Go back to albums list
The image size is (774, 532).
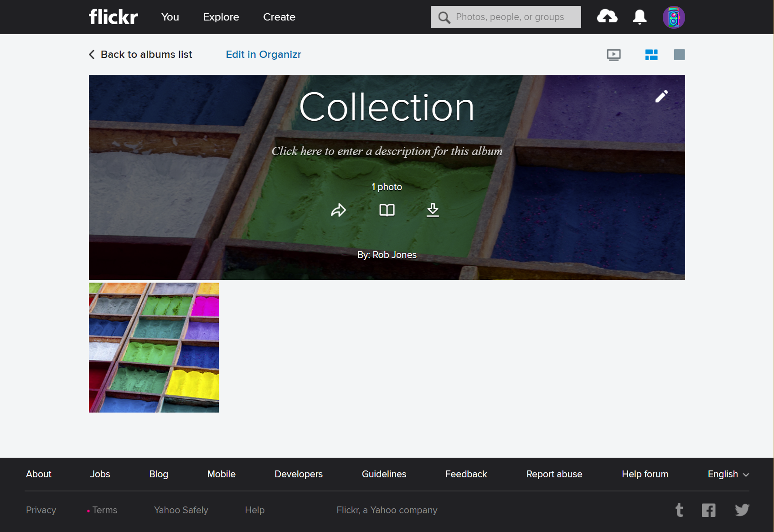click(x=140, y=55)
